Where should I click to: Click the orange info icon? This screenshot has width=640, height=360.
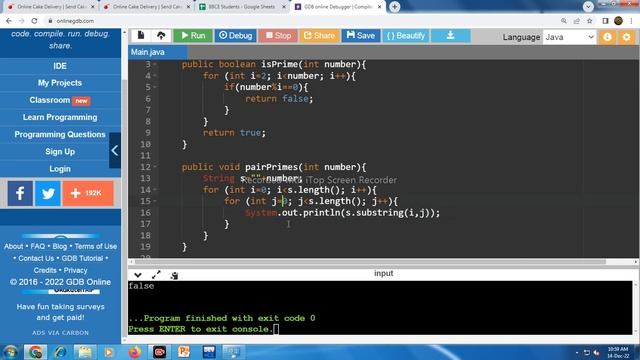[607, 37]
